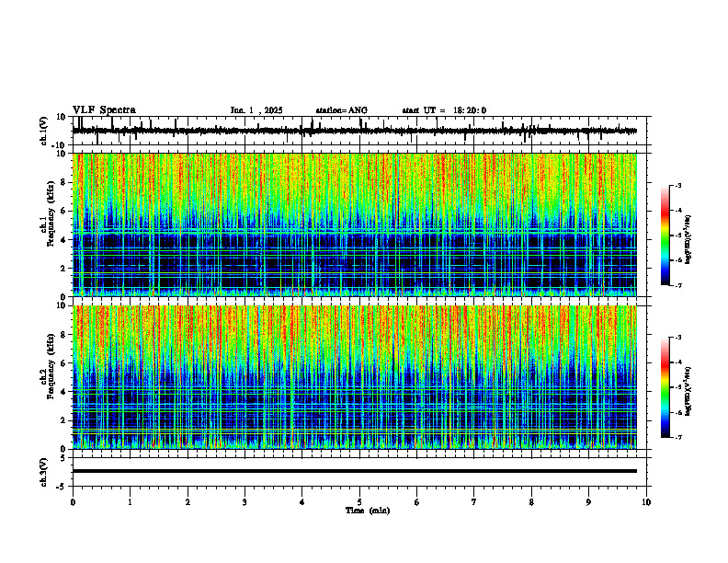This screenshot has height=563, width=728.
Task: Click the "6" kHz tick on ch.2 spectrogram axis
Action: (x=64, y=363)
